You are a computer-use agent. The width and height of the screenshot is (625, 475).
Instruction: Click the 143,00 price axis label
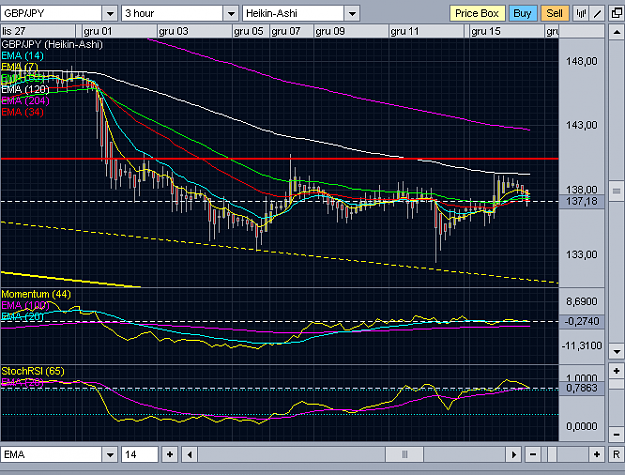[582, 125]
